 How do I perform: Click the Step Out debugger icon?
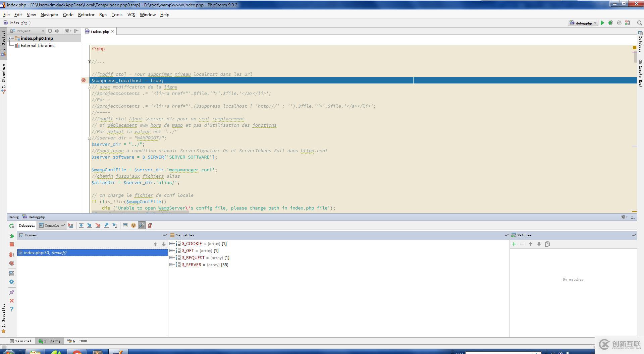click(106, 226)
